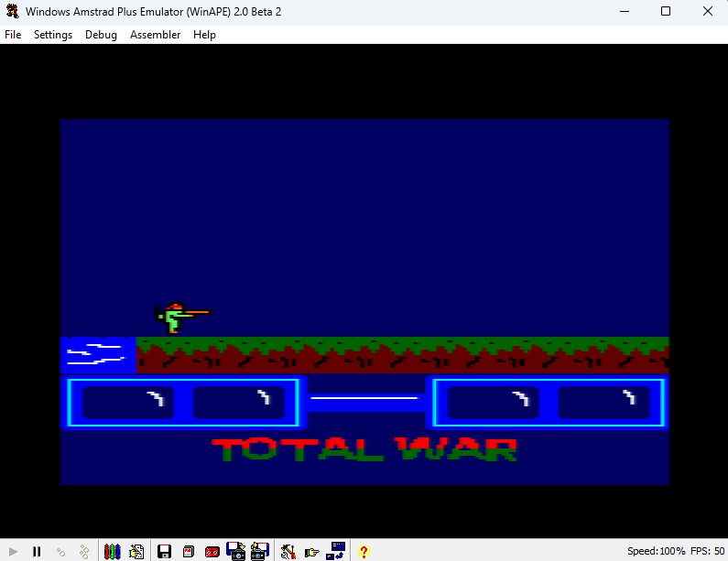The height and width of the screenshot is (561, 728).
Task: Open the tools settings wrench icon
Action: (288, 551)
